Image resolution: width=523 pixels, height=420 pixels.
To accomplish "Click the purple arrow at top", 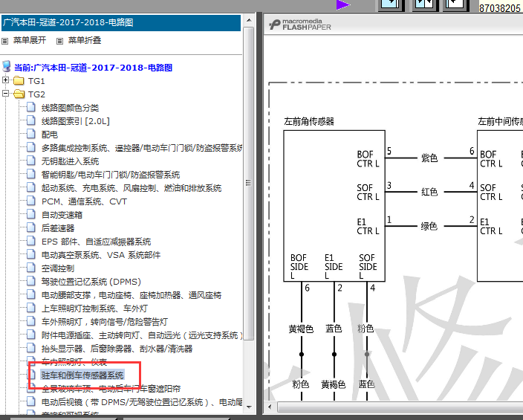I will point(343,4).
